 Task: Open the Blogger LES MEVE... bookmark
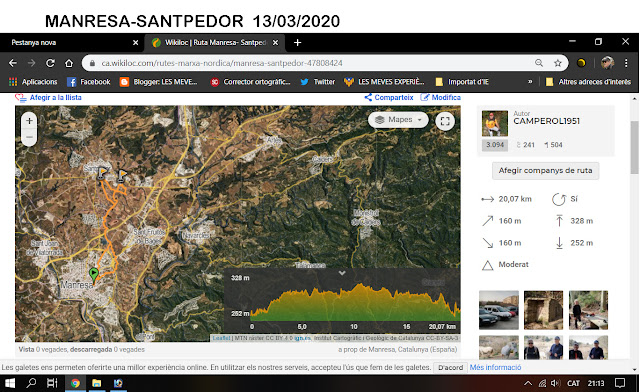[x=158, y=82]
